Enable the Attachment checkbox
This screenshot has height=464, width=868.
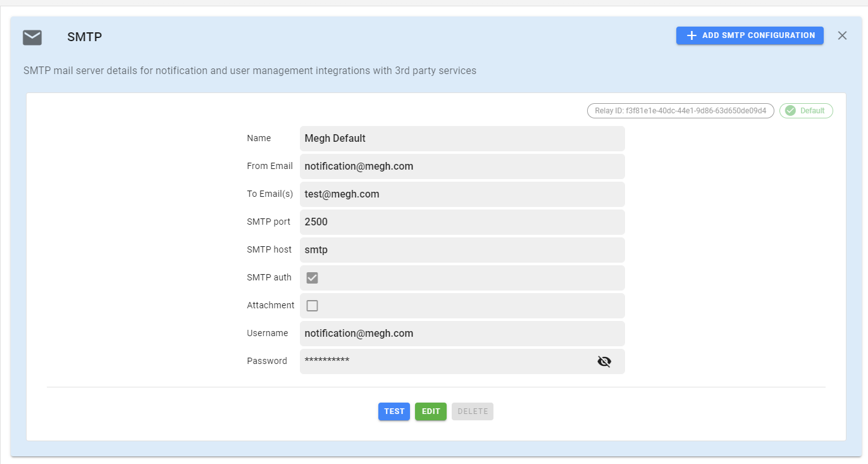coord(311,305)
